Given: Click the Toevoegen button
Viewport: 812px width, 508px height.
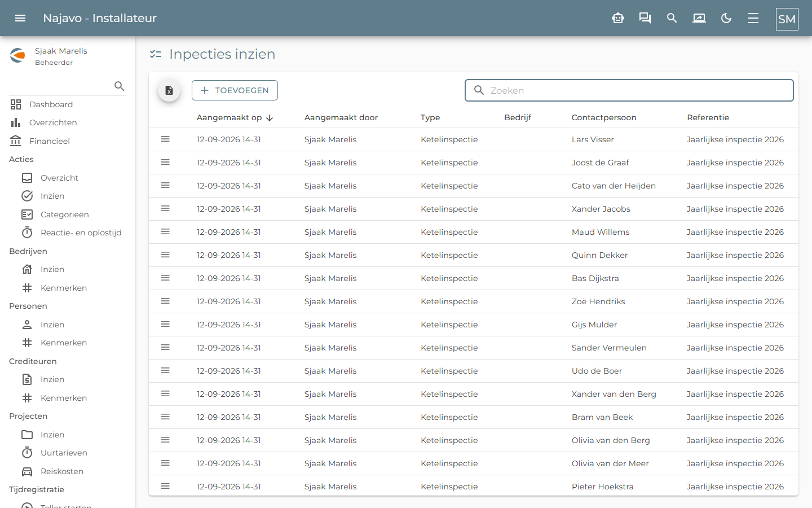Looking at the screenshot, I should (235, 90).
